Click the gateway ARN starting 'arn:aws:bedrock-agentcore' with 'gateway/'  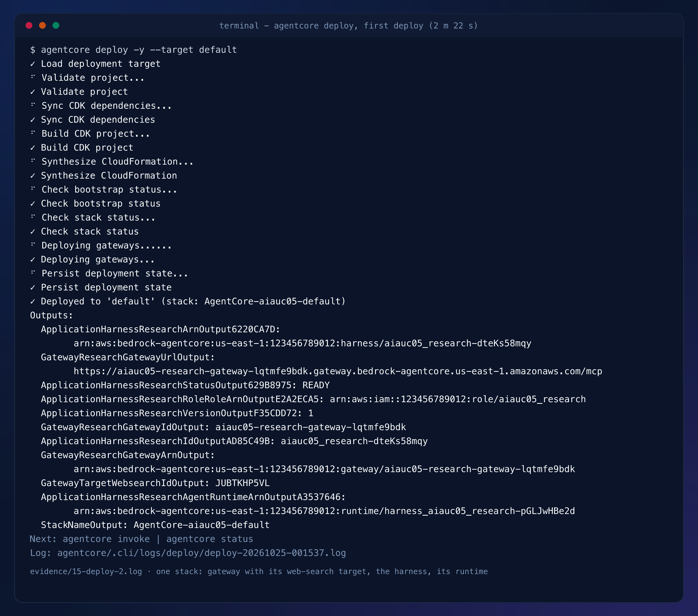[x=325, y=469]
